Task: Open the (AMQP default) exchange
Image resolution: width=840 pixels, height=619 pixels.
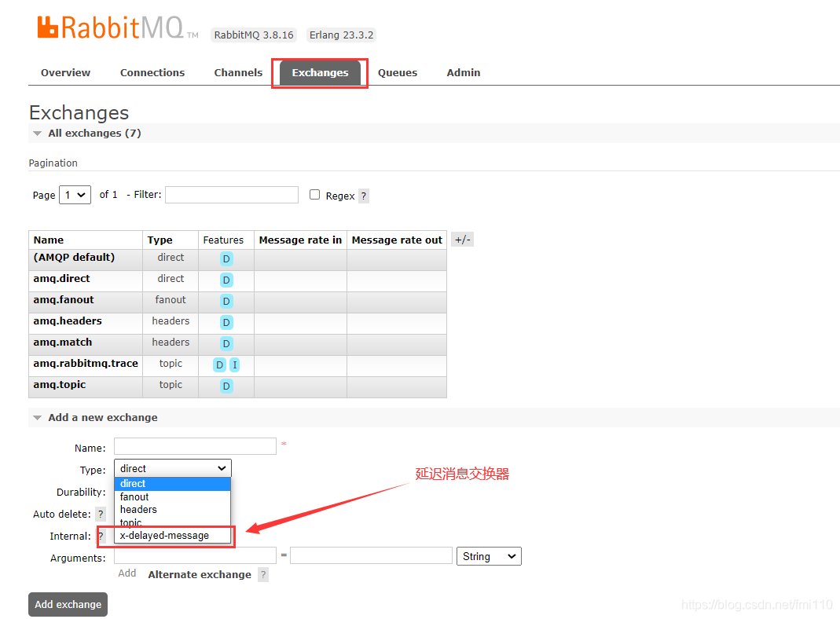Action: pyautogui.click(x=74, y=258)
